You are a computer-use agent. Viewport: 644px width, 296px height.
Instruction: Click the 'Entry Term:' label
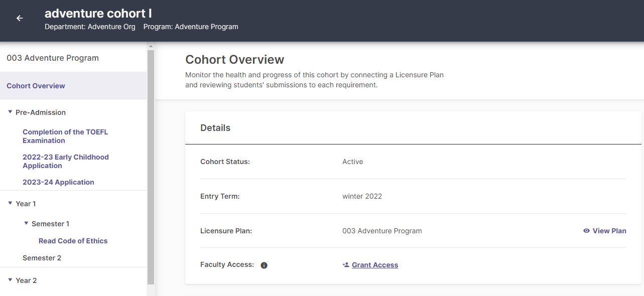coord(220,196)
